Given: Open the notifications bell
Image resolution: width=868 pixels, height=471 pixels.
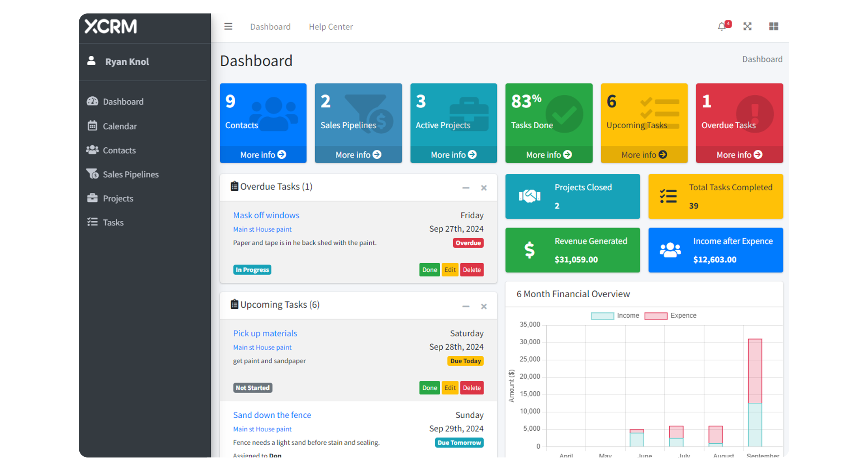Looking at the screenshot, I should pos(722,26).
